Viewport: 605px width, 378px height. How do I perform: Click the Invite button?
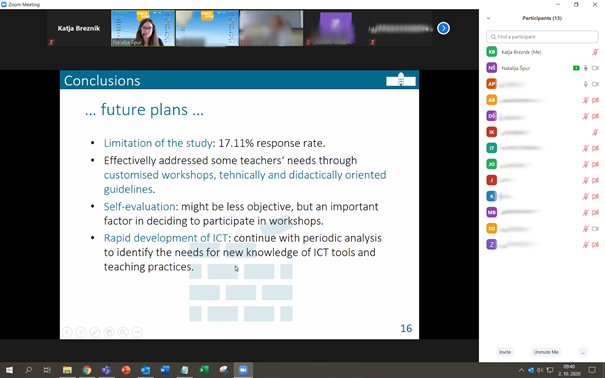(x=505, y=352)
